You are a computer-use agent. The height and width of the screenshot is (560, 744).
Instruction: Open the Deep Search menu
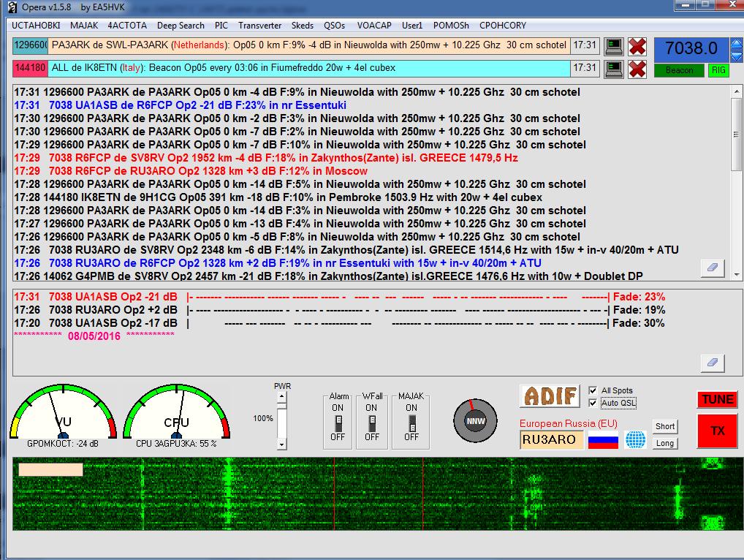181,26
